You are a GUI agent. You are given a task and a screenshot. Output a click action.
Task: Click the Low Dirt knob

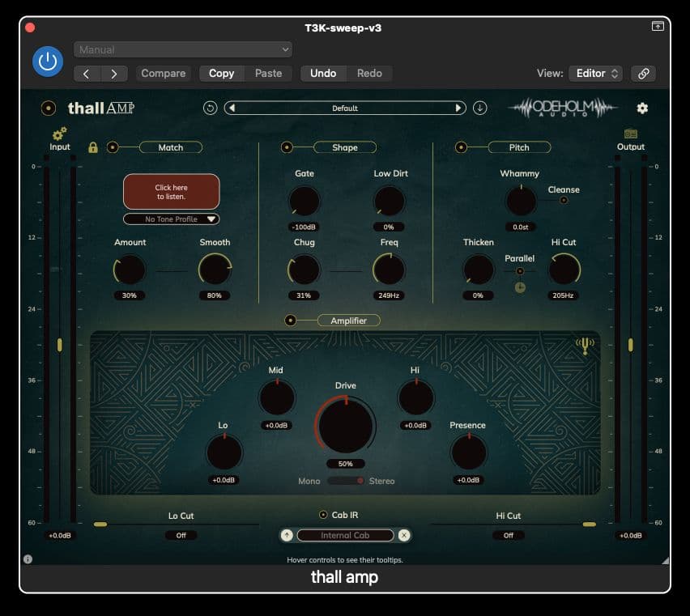390,202
